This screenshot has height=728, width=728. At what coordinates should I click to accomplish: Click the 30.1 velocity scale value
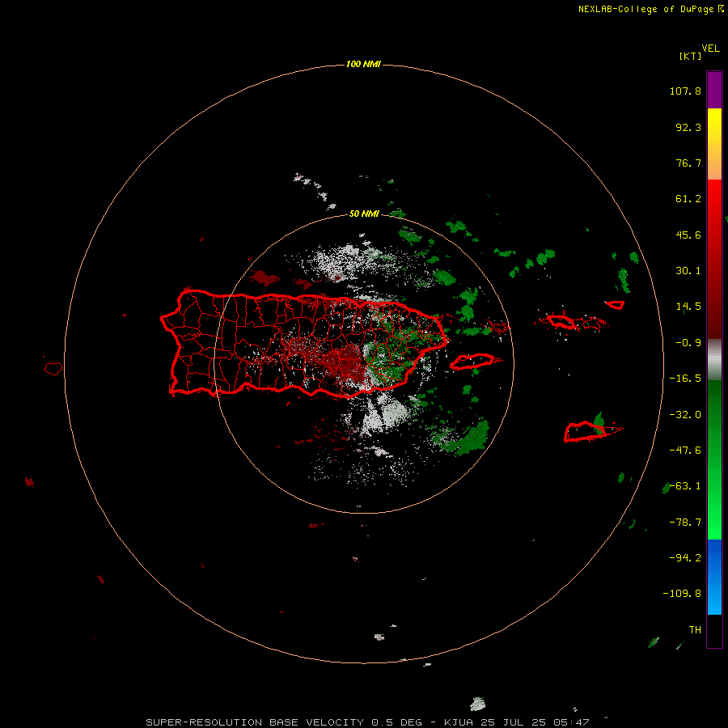pos(688,271)
